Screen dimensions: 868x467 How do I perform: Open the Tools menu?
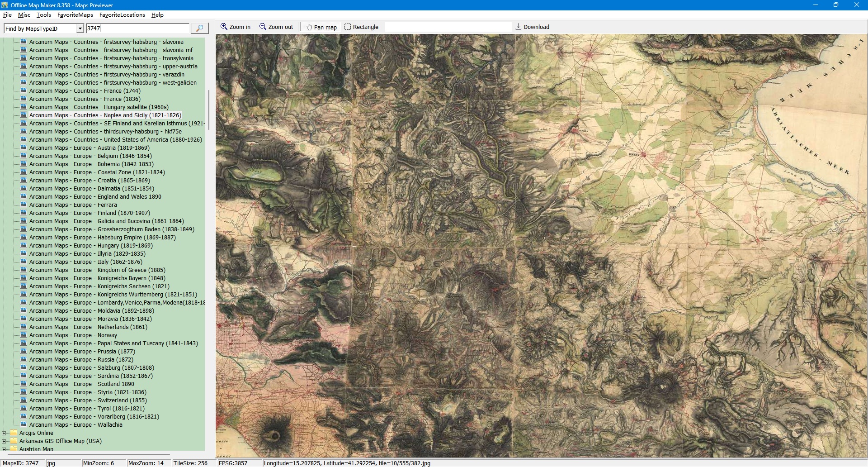click(44, 15)
